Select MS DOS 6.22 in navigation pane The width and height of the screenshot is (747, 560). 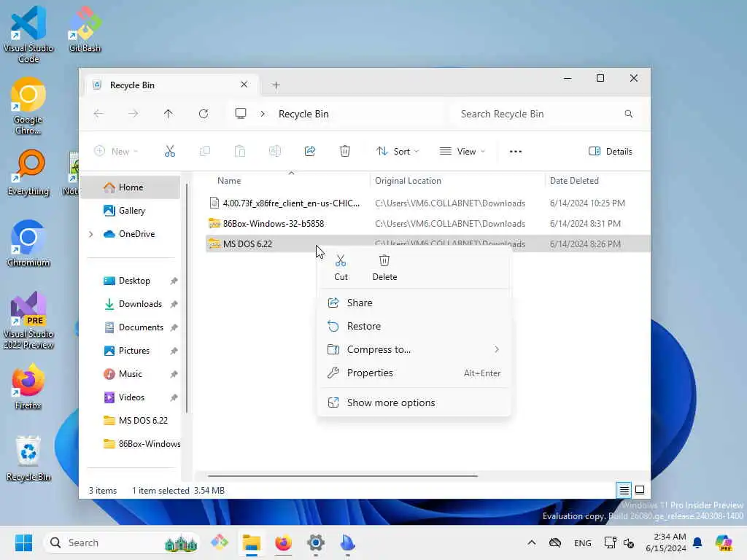pyautogui.click(x=131, y=421)
